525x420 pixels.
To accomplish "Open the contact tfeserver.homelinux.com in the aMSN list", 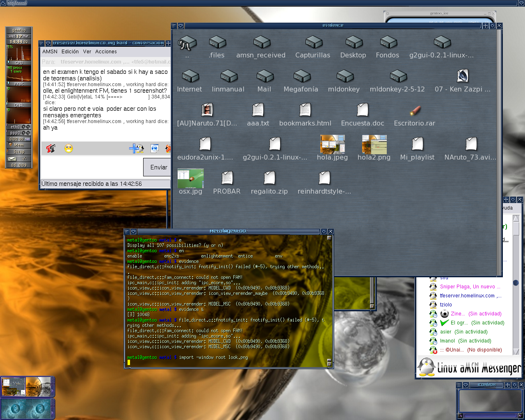I will pos(470,296).
